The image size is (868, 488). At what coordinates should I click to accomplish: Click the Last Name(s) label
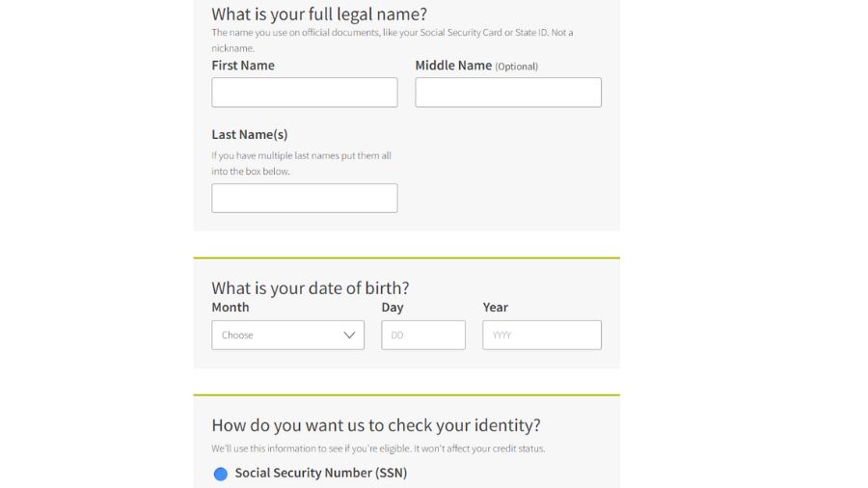pos(250,134)
